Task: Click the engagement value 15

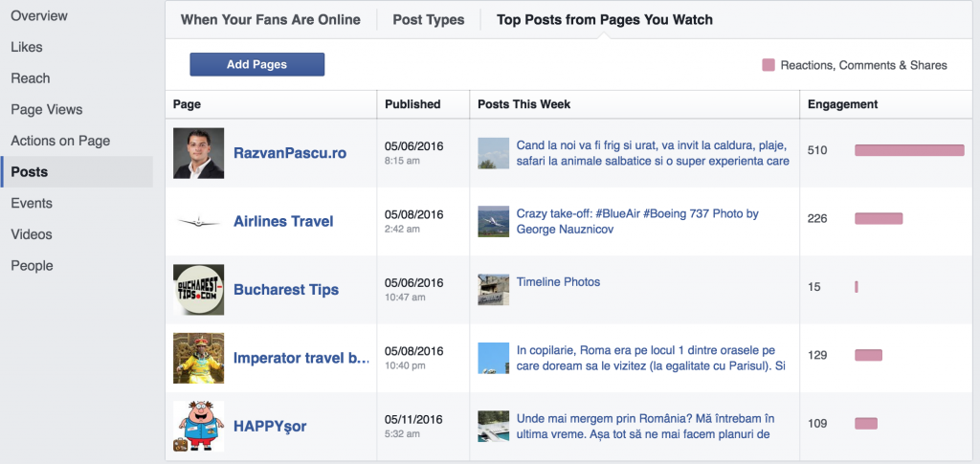Action: click(813, 287)
